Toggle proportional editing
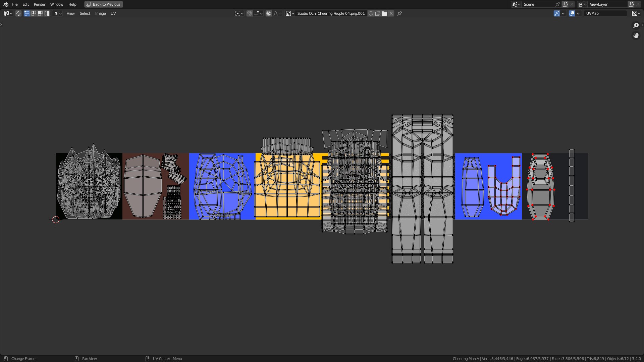 (269, 13)
